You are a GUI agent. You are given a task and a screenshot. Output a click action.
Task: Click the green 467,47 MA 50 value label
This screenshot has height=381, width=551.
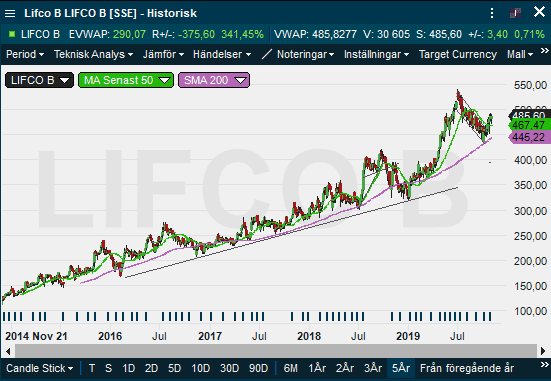point(529,125)
